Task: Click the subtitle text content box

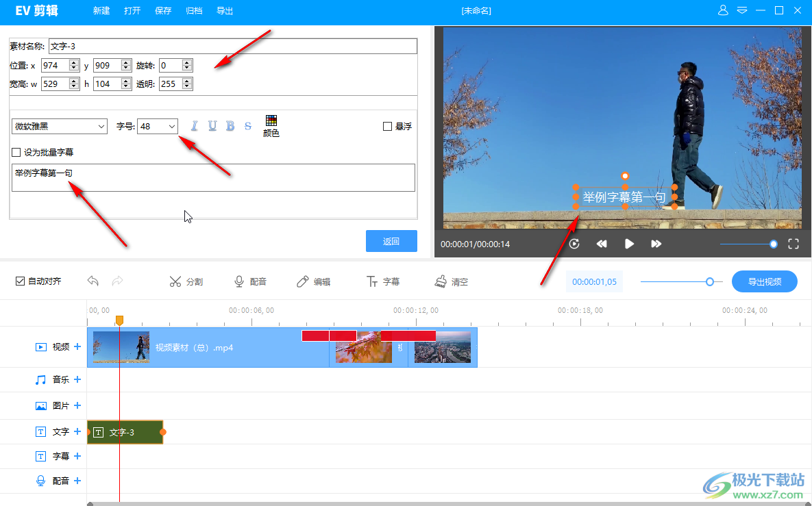Action: 213,178
